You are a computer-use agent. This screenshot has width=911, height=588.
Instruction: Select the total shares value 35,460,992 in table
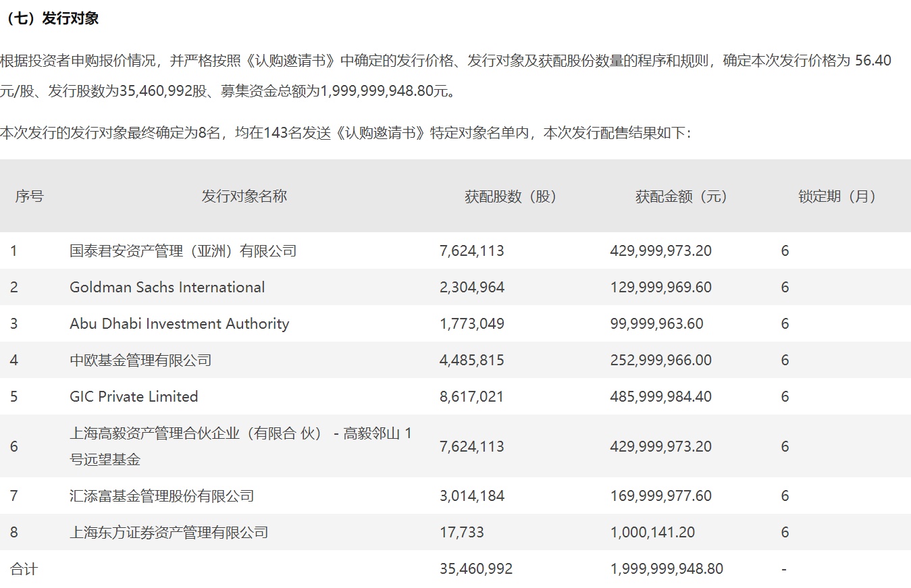pyautogui.click(x=475, y=569)
